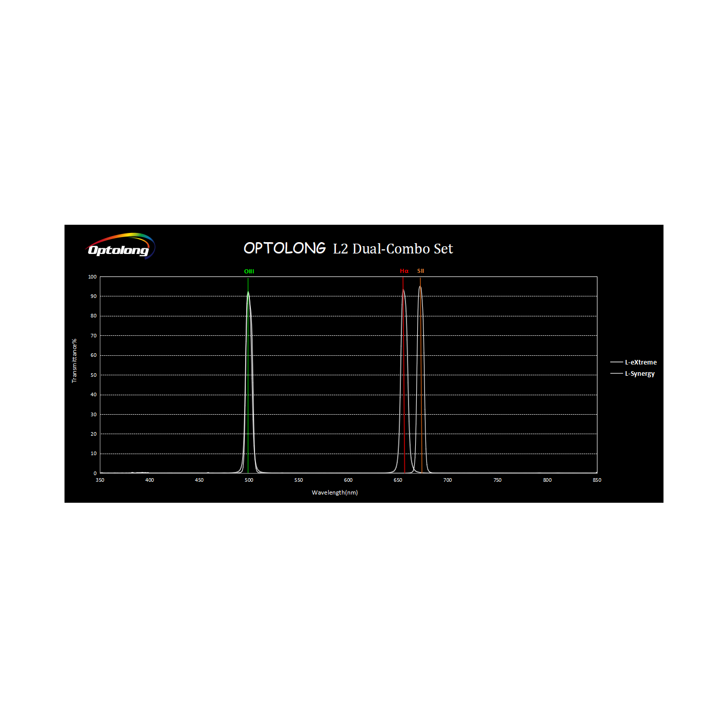728x728 pixels.
Task: Click the Transmittance% axis title
Action: 74,360
